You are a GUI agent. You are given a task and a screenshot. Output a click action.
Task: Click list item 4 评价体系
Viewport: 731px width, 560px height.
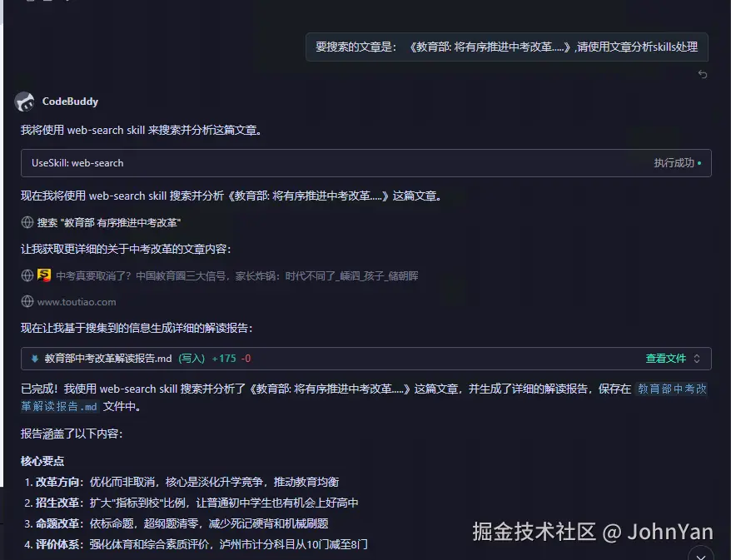tap(196, 544)
